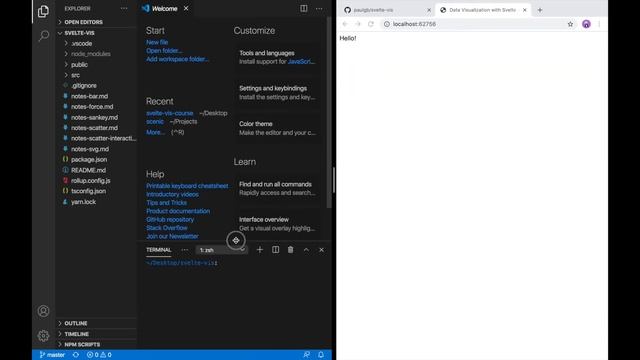Open the Accounts menu in the activity bar
This screenshot has width=640, height=360.
(43, 311)
